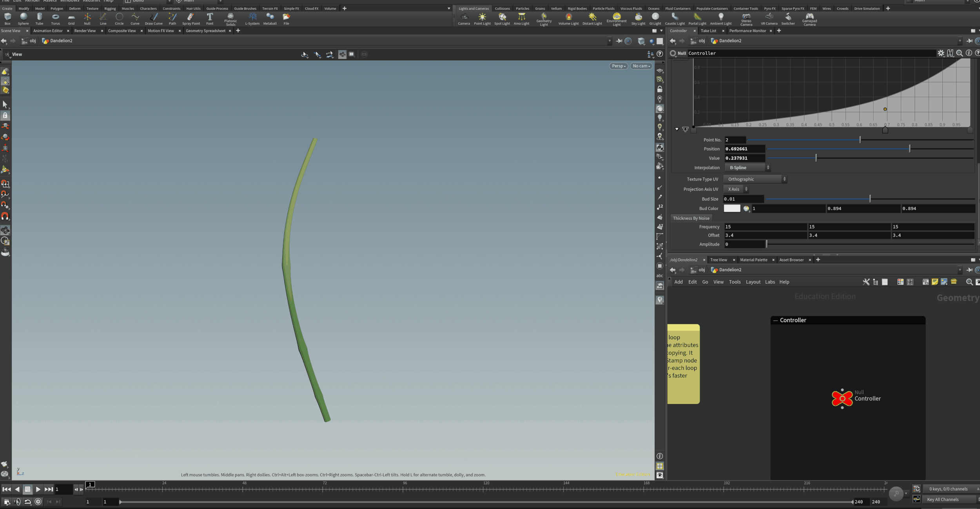The width and height of the screenshot is (980, 509).
Task: Open the Labs menu in the network editor
Action: pos(769,282)
